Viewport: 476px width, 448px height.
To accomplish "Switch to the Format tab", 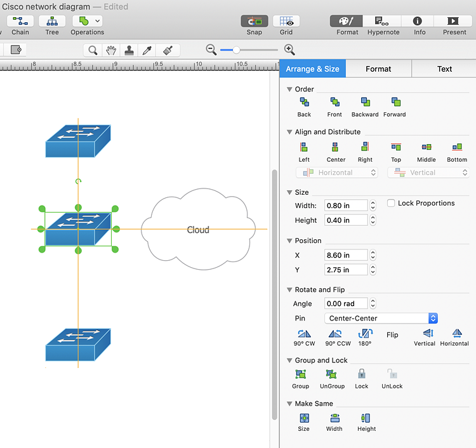I will 378,69.
